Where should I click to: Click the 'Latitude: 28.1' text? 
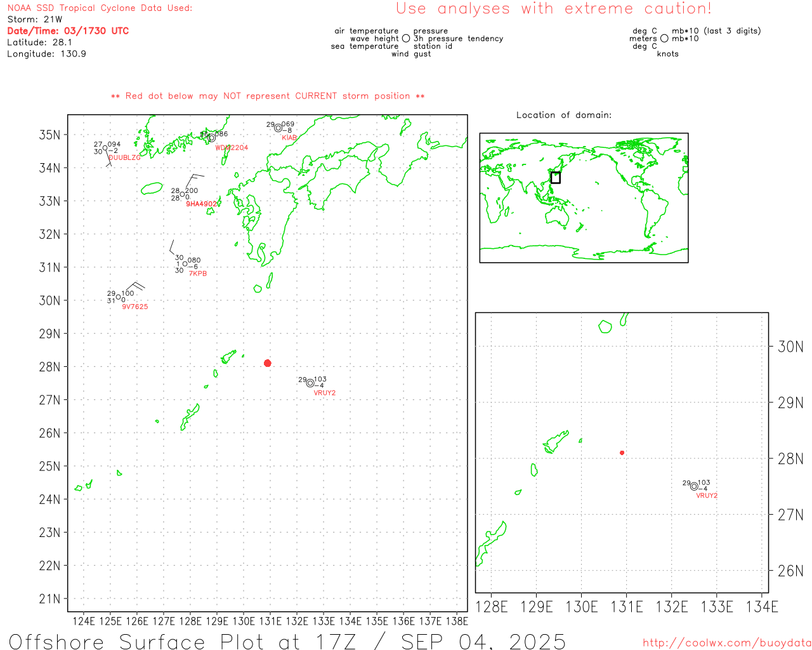[39, 43]
